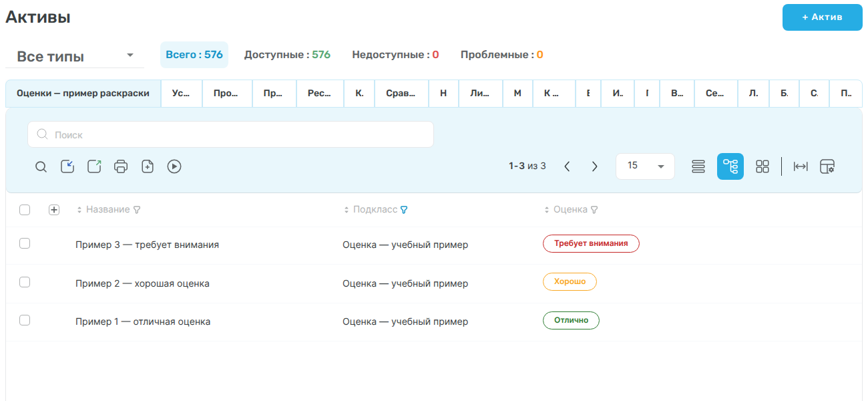
Task: Click the orange Хорошо rating badge
Action: click(570, 282)
